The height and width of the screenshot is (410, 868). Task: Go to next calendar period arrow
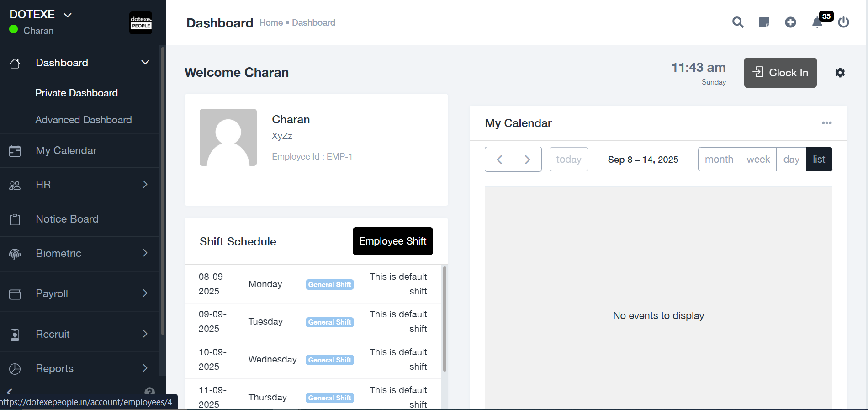coord(527,160)
